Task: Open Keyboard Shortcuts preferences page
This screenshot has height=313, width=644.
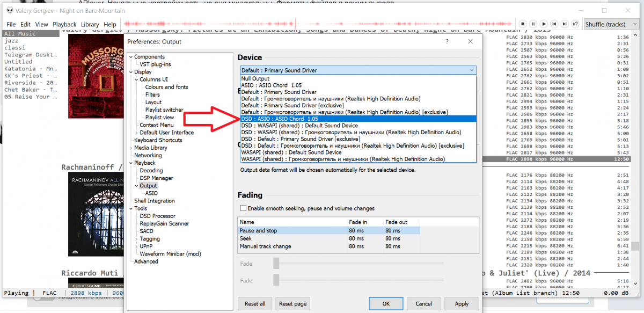Action: coord(158,140)
